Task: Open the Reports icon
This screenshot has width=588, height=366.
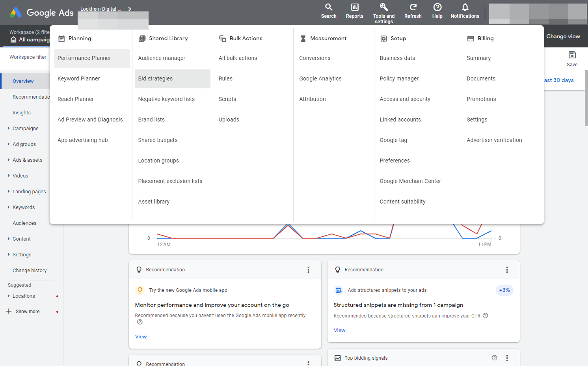Action: pyautogui.click(x=355, y=7)
